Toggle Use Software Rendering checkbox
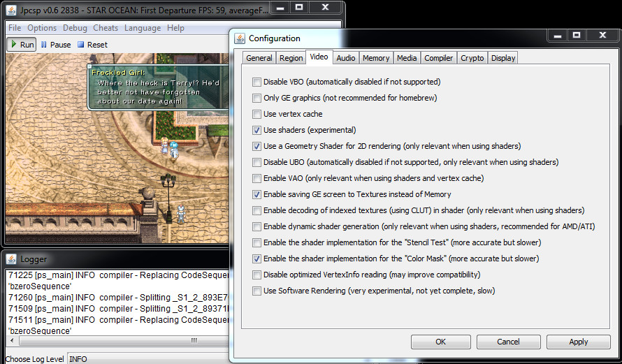The width and height of the screenshot is (622, 364). [x=257, y=291]
